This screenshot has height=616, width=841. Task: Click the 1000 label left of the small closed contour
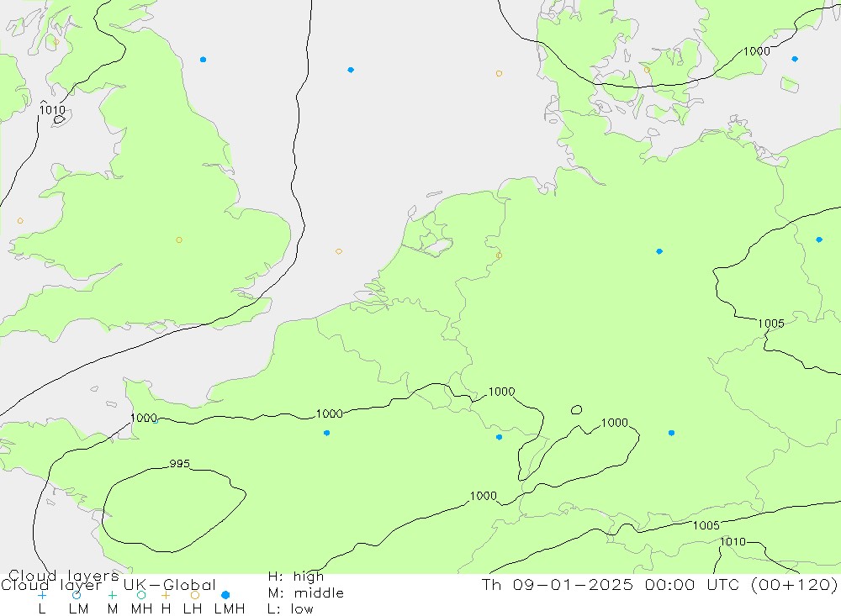click(x=615, y=423)
